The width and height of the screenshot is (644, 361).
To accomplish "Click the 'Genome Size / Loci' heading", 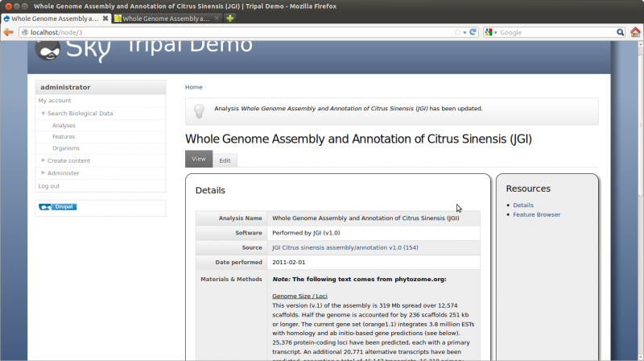I will [x=299, y=296].
